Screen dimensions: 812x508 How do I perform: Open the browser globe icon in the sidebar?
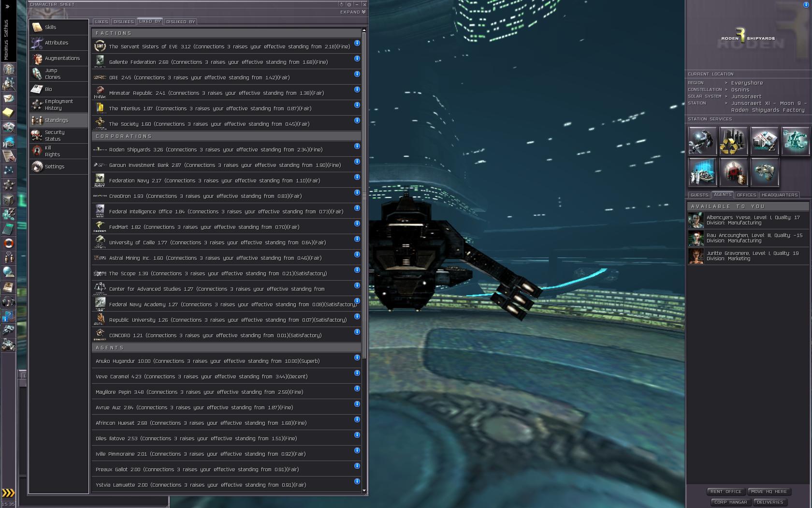[x=8, y=272]
